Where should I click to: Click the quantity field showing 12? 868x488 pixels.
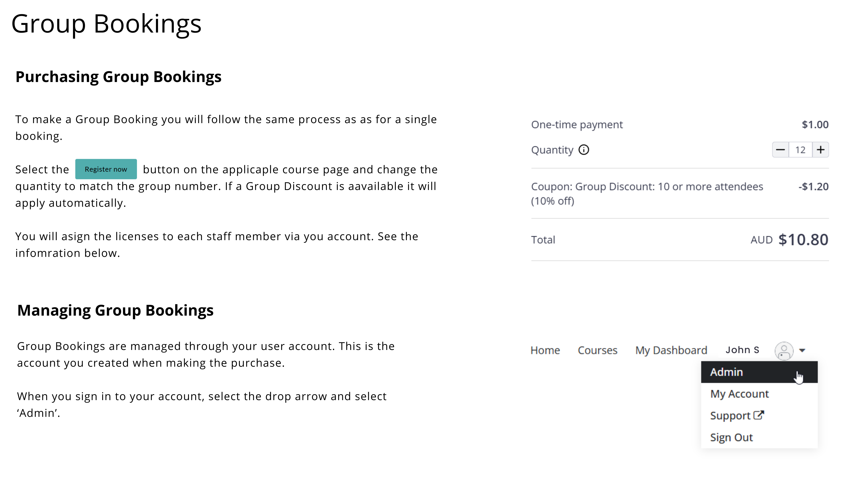pyautogui.click(x=800, y=150)
